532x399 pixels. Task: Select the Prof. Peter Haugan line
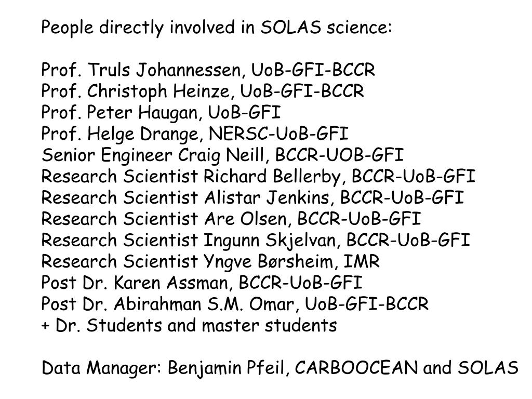(161, 113)
